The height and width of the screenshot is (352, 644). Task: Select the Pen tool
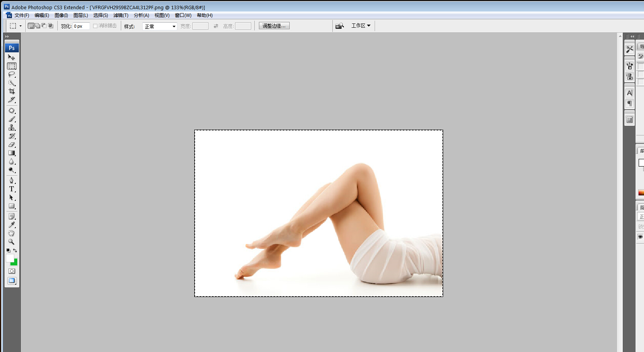tap(12, 180)
